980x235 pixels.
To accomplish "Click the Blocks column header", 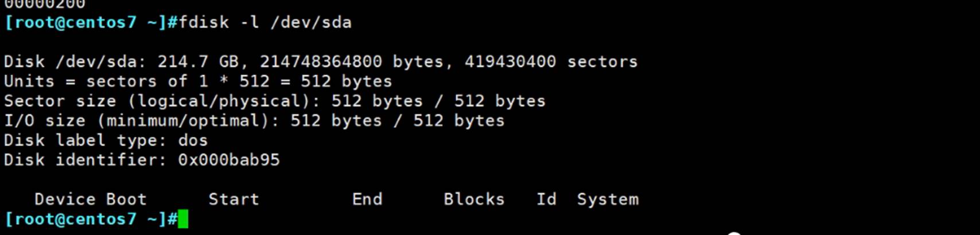I will [474, 199].
